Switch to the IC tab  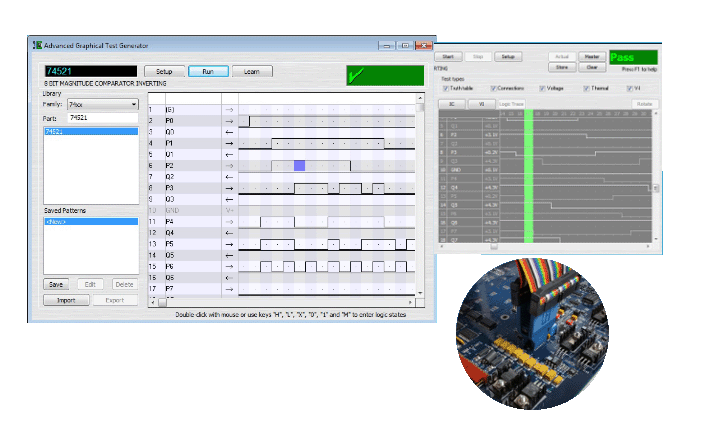pos(452,103)
